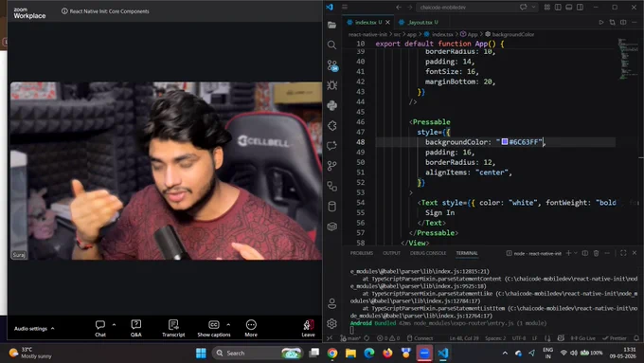Screen dimensions: 644x363
Task: Expand the Copilot chat dropdown arrow
Action: [533, 7]
